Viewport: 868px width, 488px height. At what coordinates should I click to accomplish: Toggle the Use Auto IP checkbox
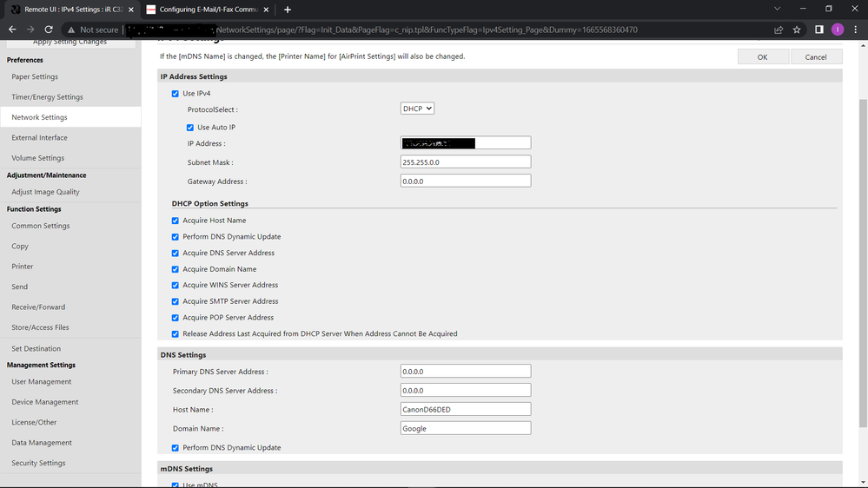(191, 128)
